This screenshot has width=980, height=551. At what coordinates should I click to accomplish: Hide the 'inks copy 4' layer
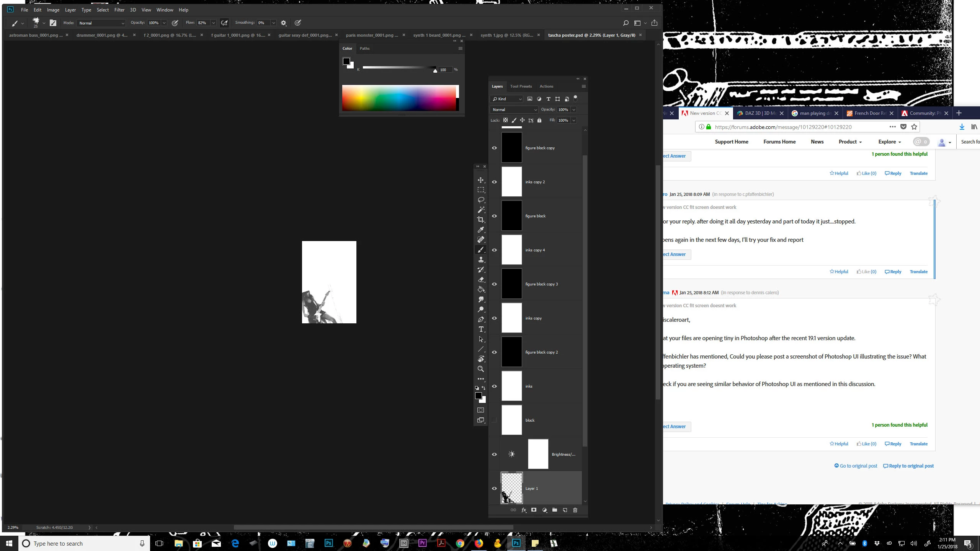pos(494,250)
